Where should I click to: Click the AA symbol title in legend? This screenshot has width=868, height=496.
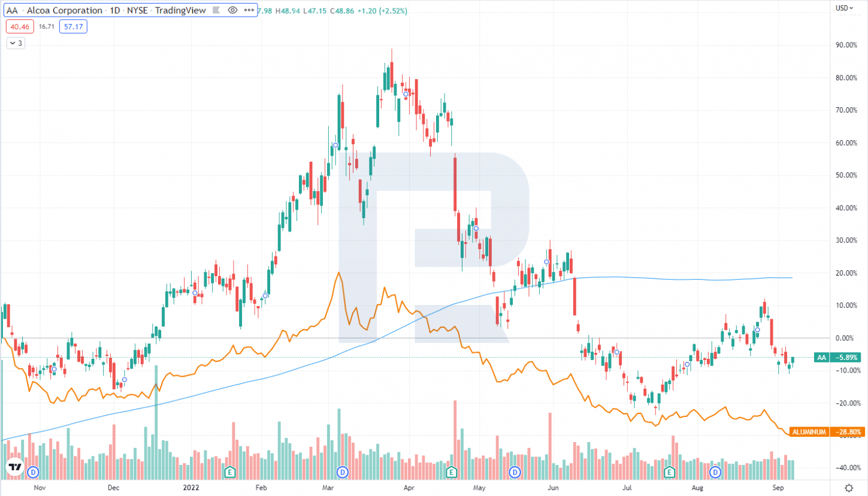[x=12, y=10]
